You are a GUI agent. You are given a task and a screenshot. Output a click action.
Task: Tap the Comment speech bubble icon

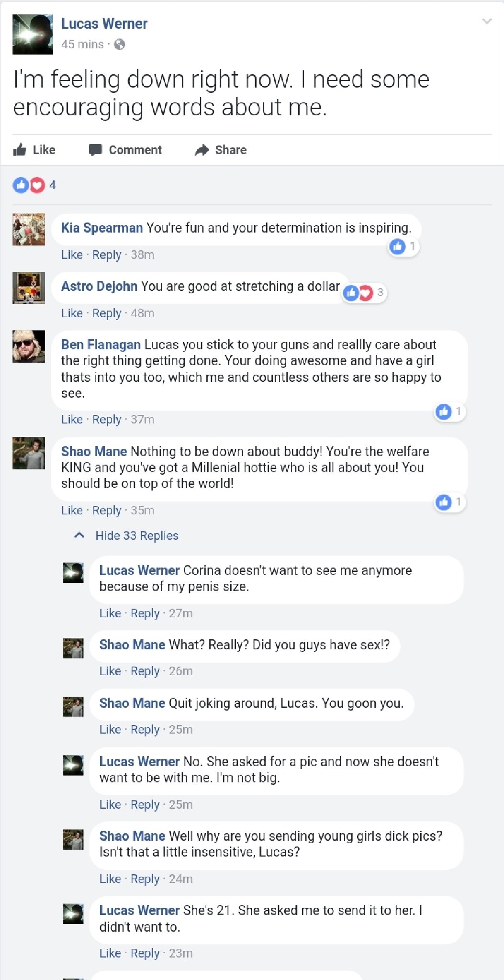pyautogui.click(x=95, y=150)
